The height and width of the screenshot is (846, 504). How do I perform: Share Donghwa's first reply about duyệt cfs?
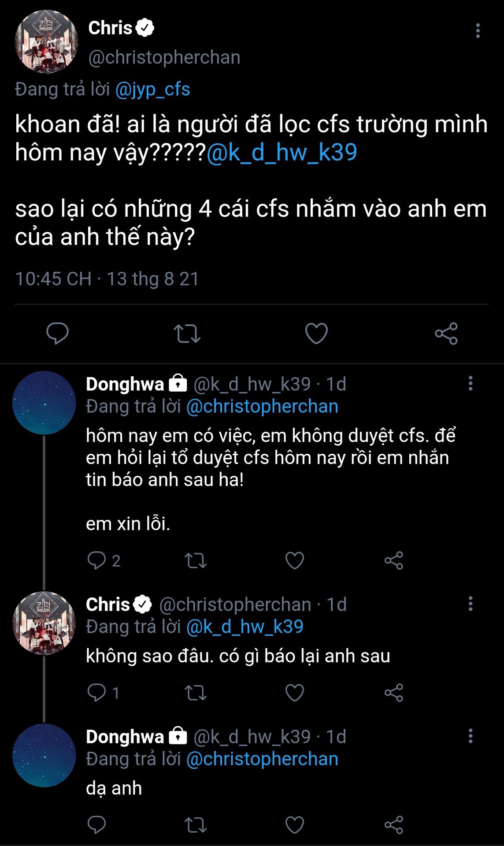(x=393, y=560)
